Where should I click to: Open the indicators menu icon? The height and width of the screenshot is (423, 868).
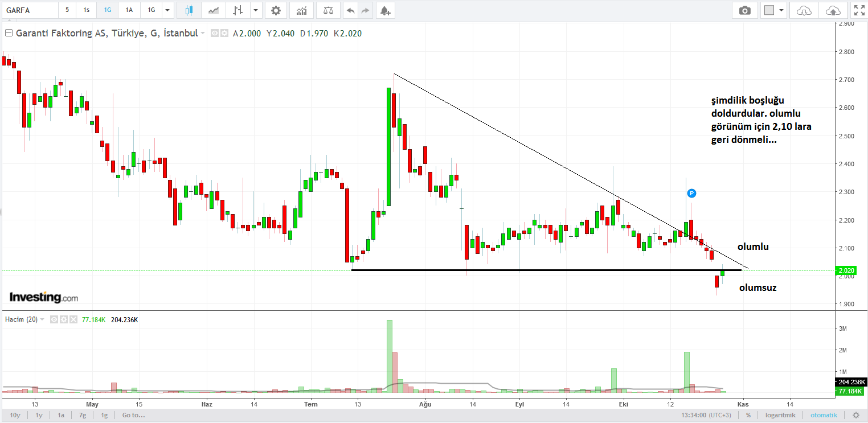point(302,10)
